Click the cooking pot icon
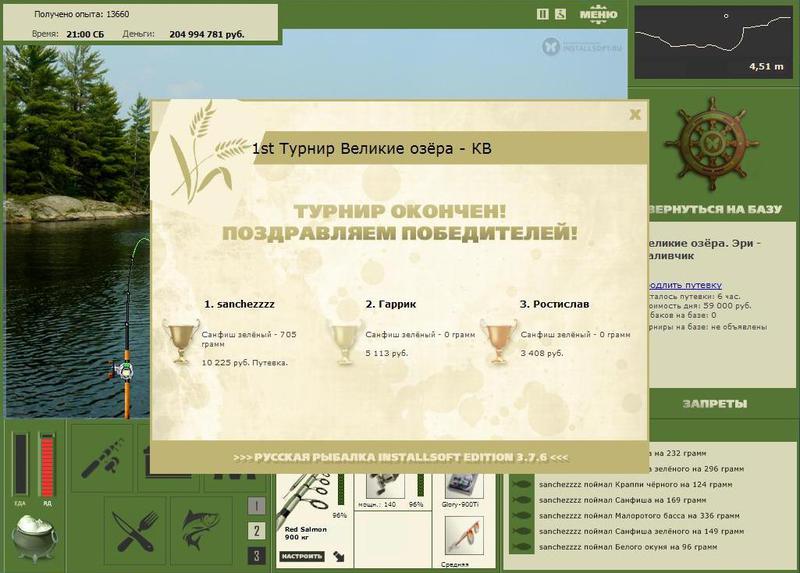 pyautogui.click(x=34, y=538)
